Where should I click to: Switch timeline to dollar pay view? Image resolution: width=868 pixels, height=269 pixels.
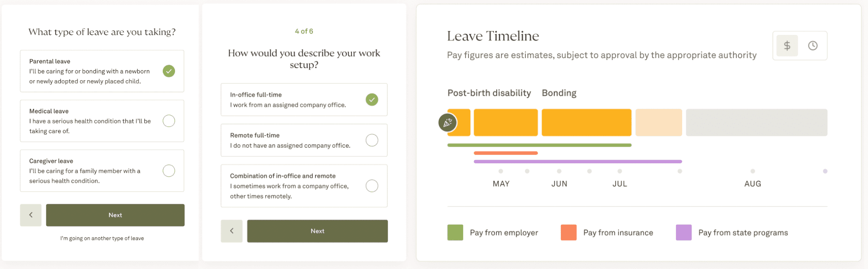click(x=787, y=46)
